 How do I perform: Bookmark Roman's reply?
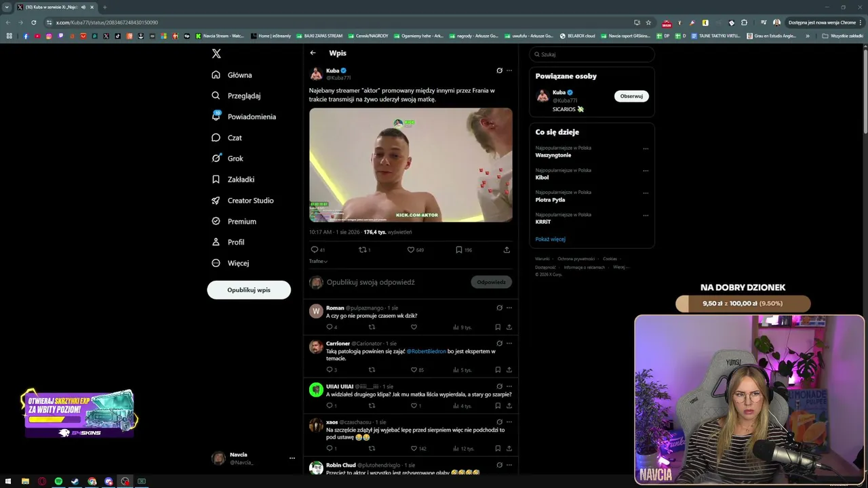[498, 327]
